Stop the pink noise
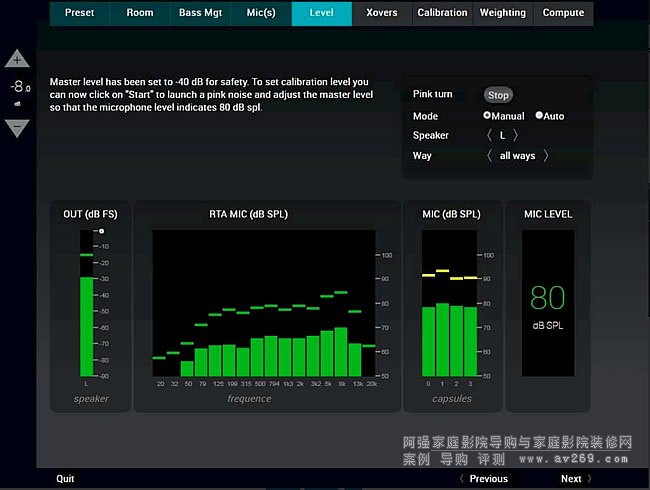The height and width of the screenshot is (490, 650). coord(498,95)
